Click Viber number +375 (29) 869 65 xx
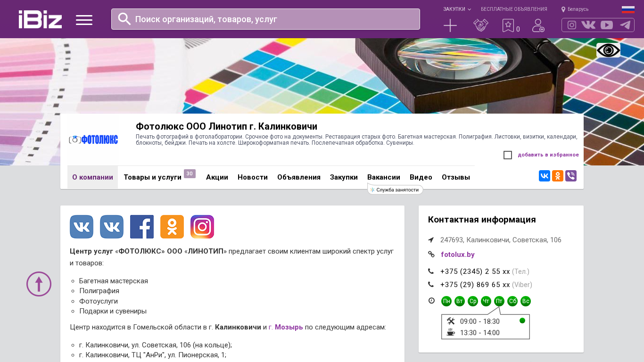The image size is (644, 362). 475,285
